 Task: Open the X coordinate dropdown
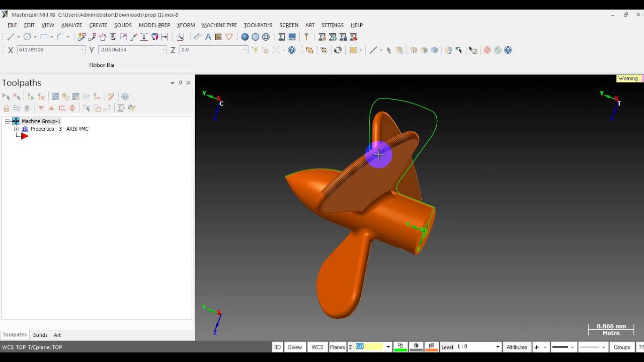pyautogui.click(x=83, y=50)
